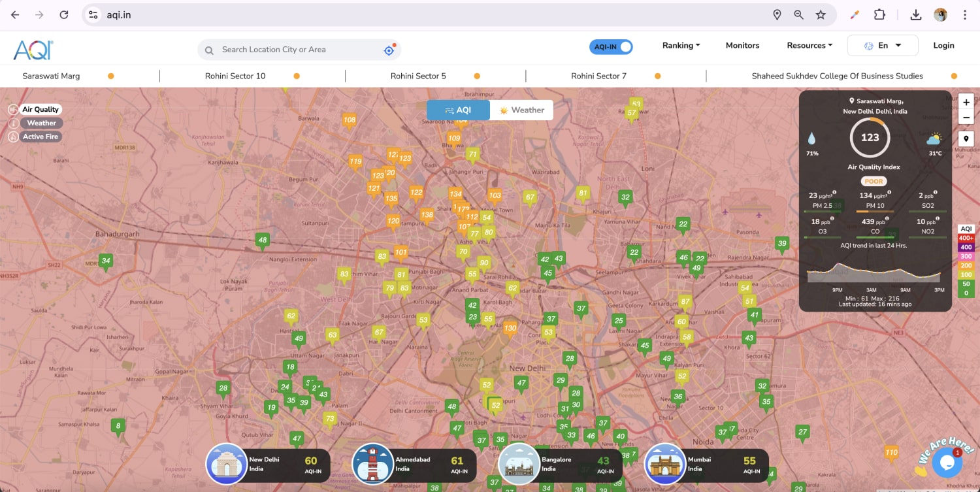Click info icon beside PM 10 value
The image size is (980, 492).
[889, 193]
